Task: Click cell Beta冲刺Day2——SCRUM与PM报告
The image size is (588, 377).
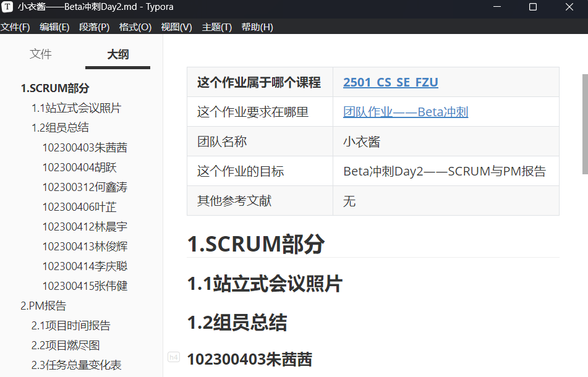Action: pos(446,171)
